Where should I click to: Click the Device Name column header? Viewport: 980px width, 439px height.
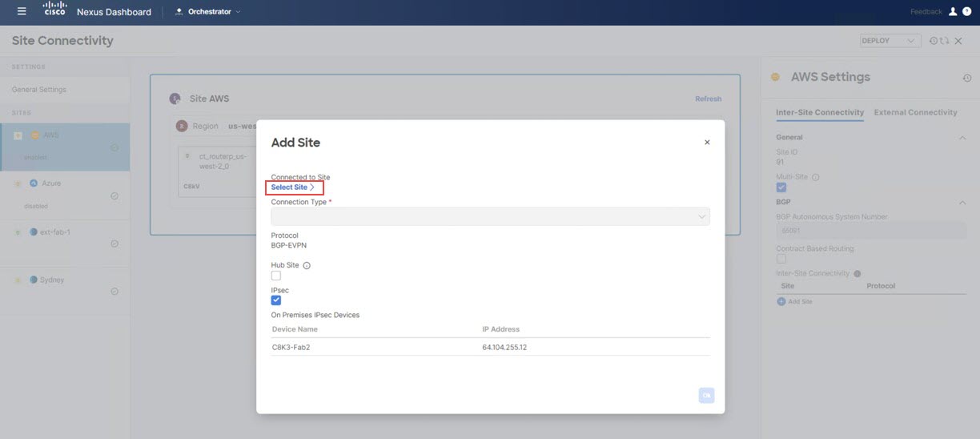coord(295,329)
